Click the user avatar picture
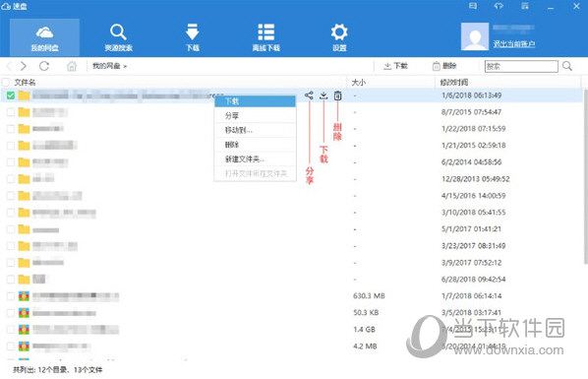588x379 pixels. pos(475,36)
